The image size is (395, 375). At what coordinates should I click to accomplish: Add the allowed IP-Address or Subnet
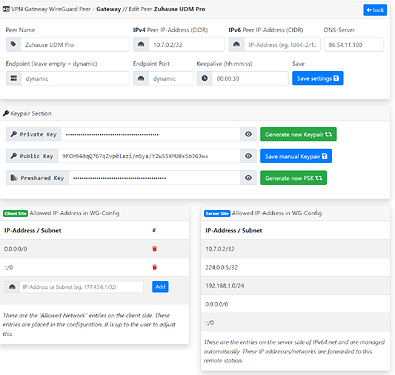(x=160, y=287)
